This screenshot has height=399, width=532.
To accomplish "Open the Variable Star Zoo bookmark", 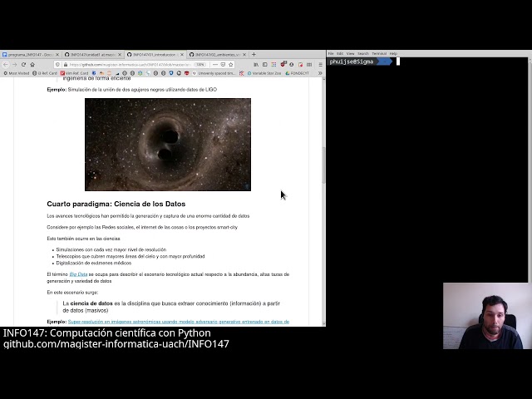I will pos(265,73).
